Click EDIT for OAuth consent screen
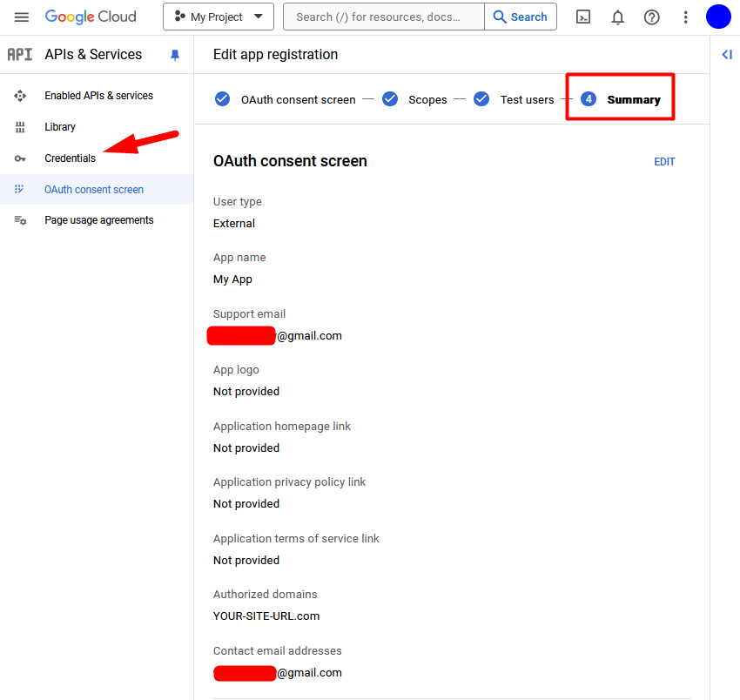 pos(664,162)
